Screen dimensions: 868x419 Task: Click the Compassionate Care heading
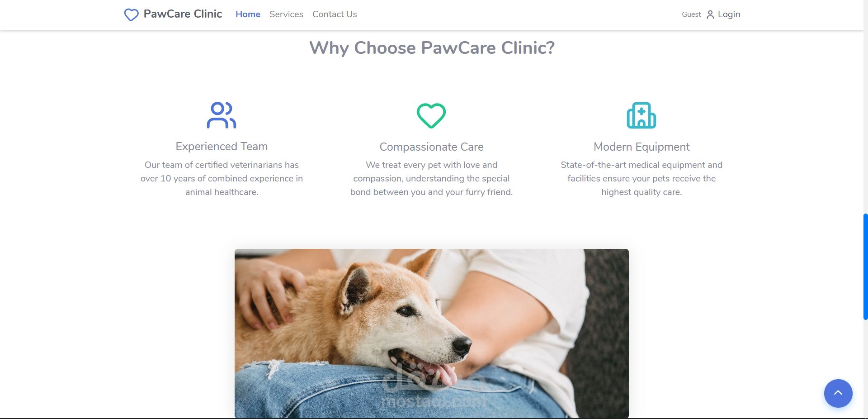pos(432,147)
